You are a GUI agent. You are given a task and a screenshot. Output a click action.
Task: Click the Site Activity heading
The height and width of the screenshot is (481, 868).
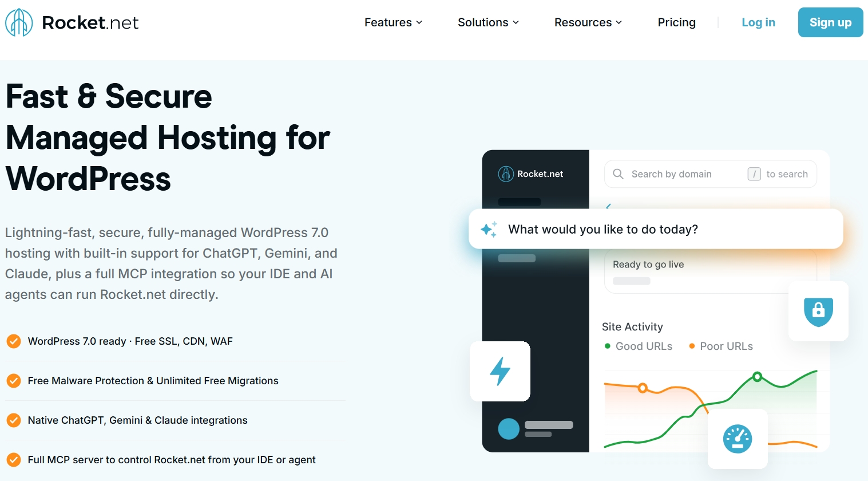click(x=632, y=326)
